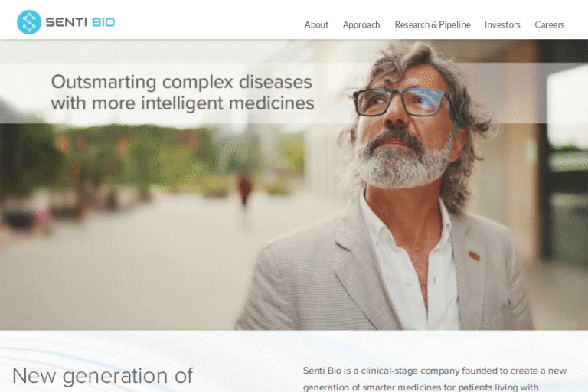Visit the Careers page link
Image resolution: width=588 pixels, height=392 pixels.
click(549, 24)
